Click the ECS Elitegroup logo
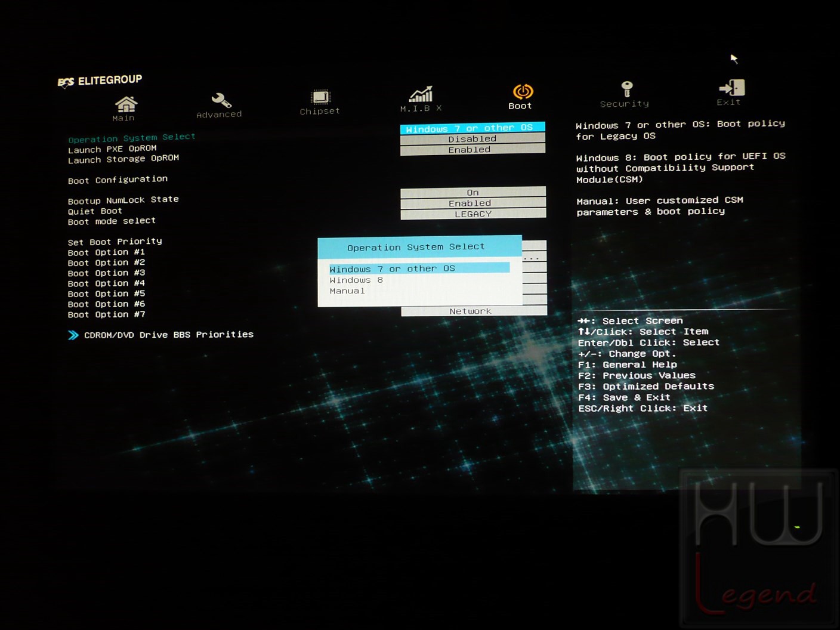 tap(100, 80)
